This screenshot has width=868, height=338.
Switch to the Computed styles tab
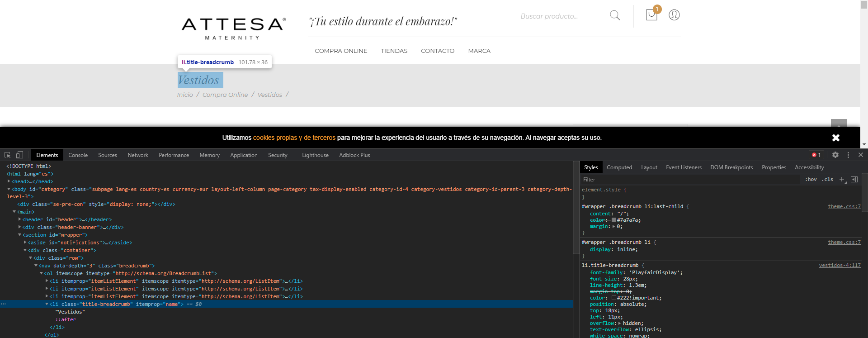point(619,167)
